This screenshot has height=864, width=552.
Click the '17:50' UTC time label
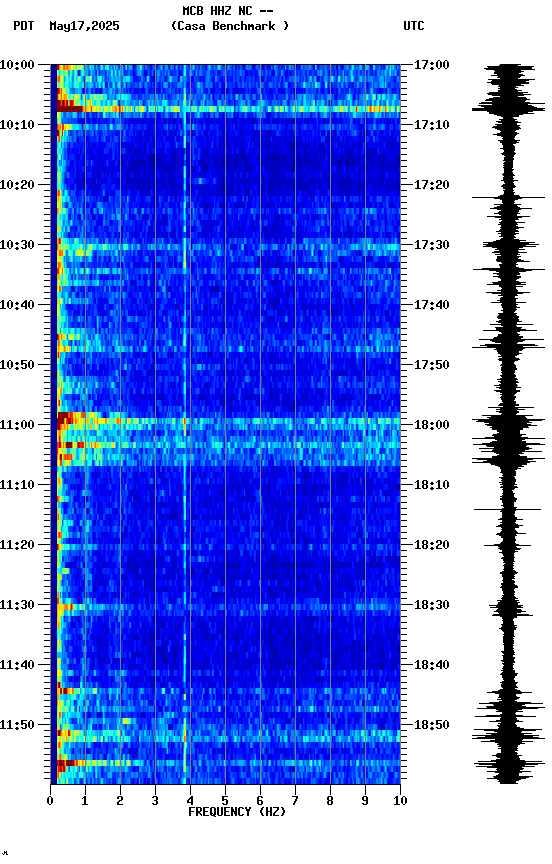[431, 365]
